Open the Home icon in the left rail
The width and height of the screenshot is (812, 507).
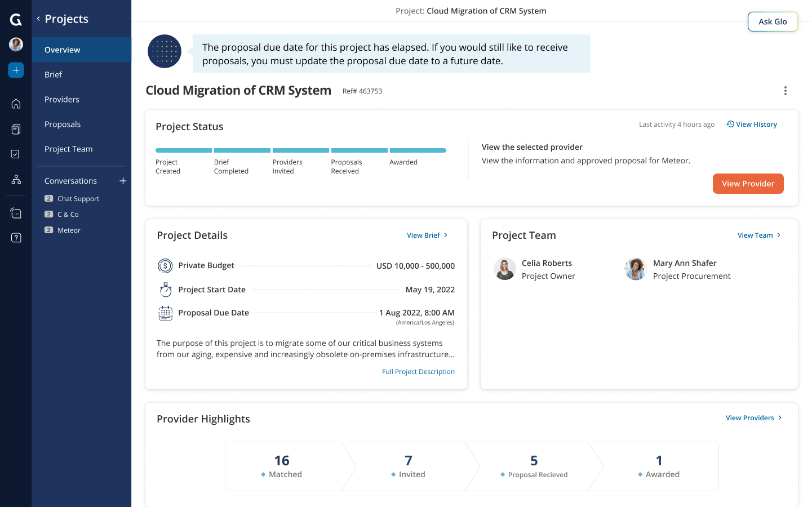(16, 104)
